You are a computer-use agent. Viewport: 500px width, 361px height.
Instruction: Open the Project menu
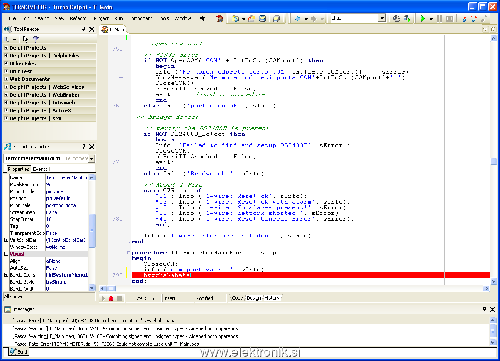tap(101, 18)
